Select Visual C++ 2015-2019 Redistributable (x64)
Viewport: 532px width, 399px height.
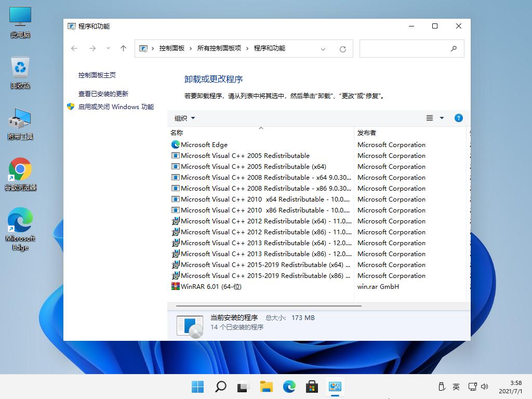click(x=261, y=264)
